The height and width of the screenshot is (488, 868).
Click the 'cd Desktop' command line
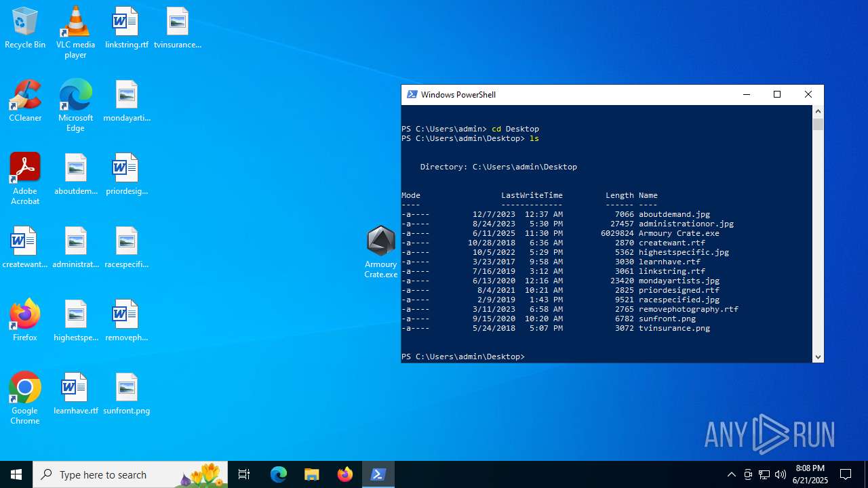(x=470, y=129)
